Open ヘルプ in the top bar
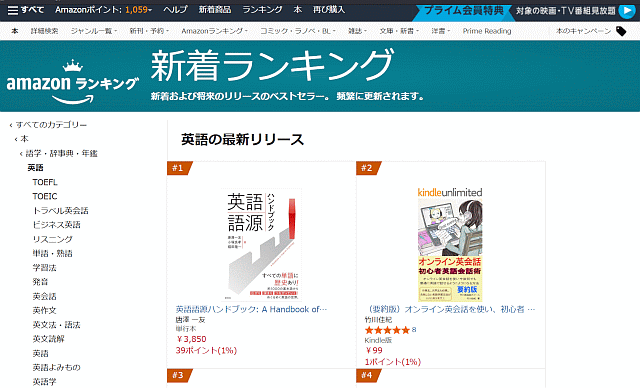This screenshot has height=388, width=640. [x=176, y=10]
